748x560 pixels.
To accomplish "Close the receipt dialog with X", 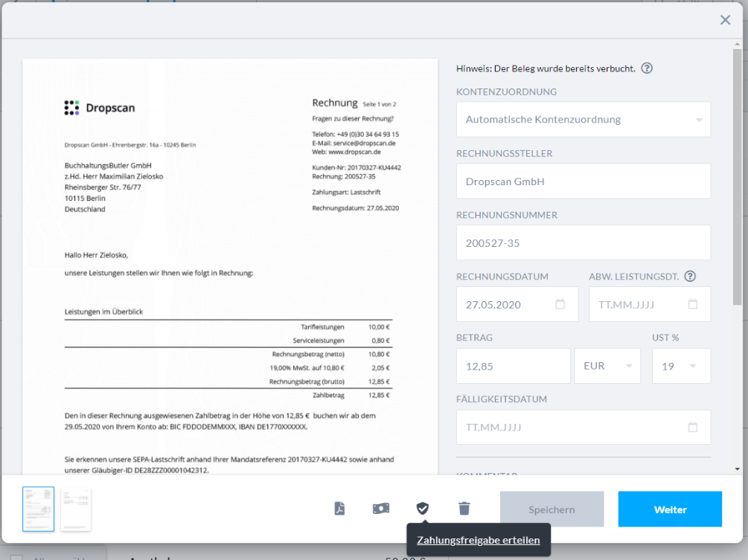I will (725, 20).
